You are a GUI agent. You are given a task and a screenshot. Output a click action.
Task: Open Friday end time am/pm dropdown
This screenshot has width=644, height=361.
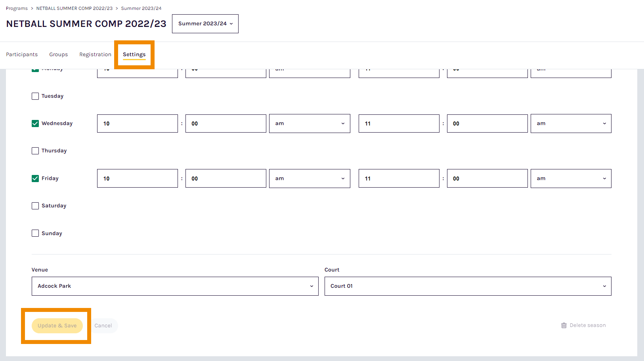click(x=571, y=179)
